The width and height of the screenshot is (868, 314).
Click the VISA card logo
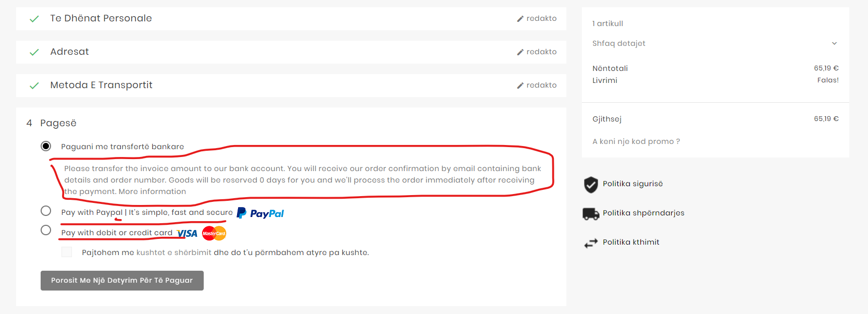[187, 234]
